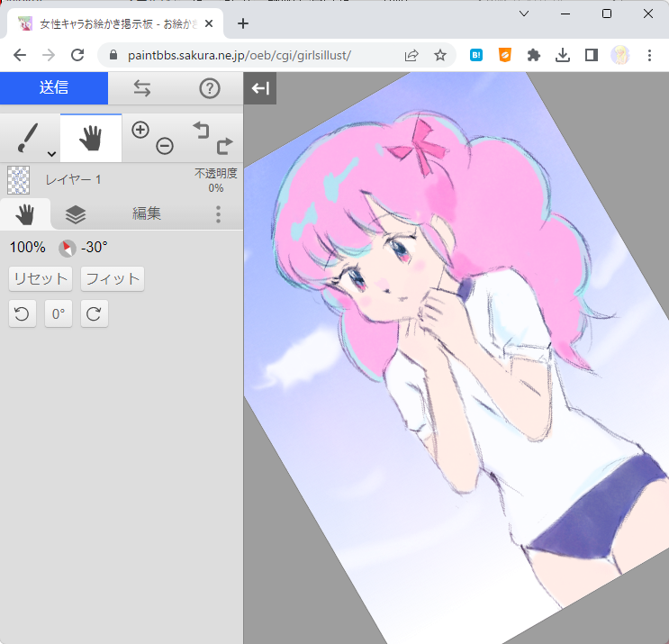
Task: Switch to the hand view tab
Action: click(x=25, y=213)
